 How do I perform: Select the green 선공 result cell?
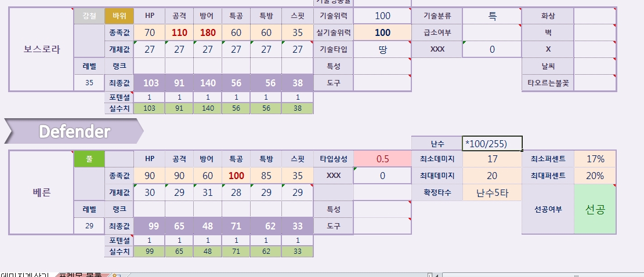coord(595,209)
